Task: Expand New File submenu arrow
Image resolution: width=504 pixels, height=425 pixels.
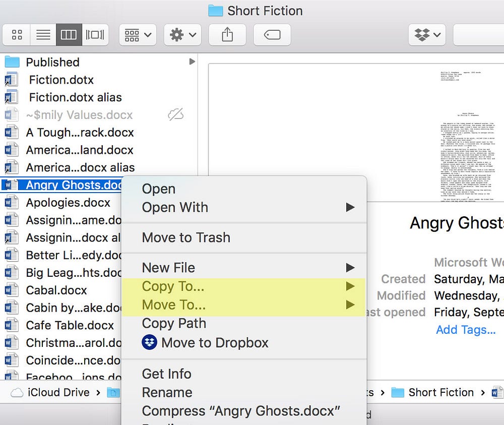Action: click(350, 268)
